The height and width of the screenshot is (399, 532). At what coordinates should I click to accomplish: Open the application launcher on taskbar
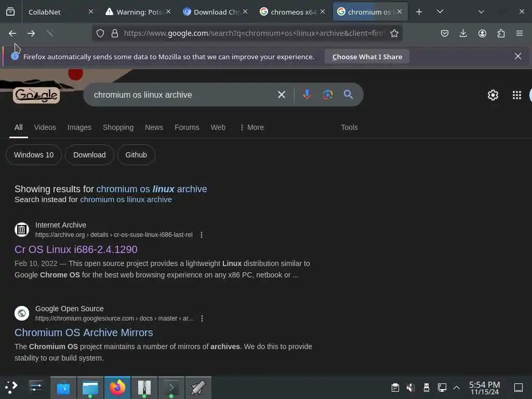point(11,388)
